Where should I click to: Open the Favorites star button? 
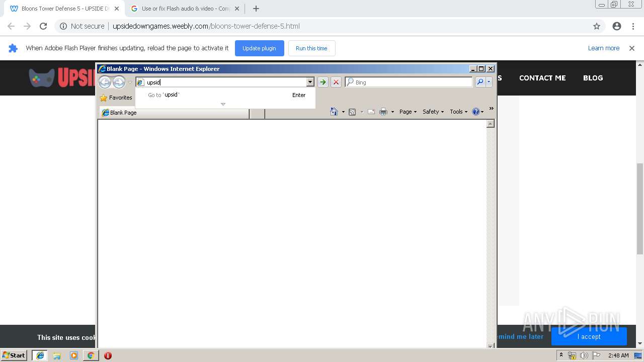click(x=116, y=98)
